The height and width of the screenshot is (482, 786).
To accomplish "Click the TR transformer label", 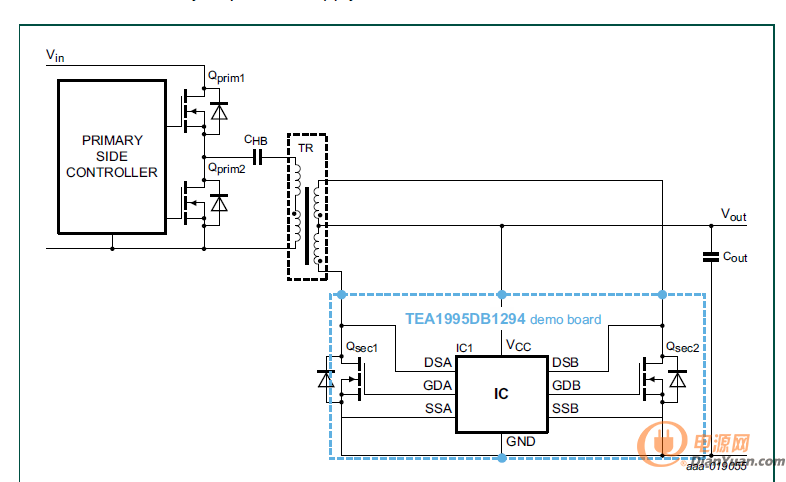I will click(x=305, y=148).
